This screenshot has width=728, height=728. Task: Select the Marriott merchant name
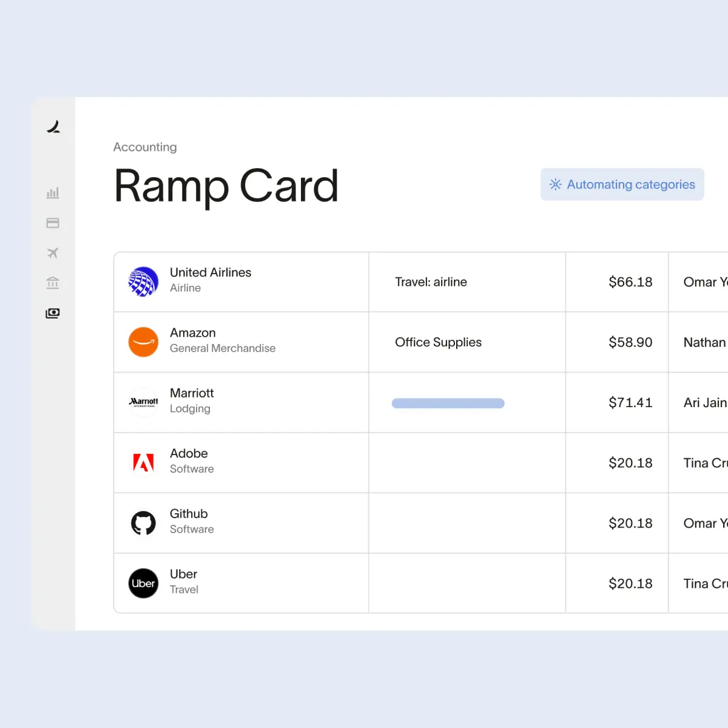point(192,393)
